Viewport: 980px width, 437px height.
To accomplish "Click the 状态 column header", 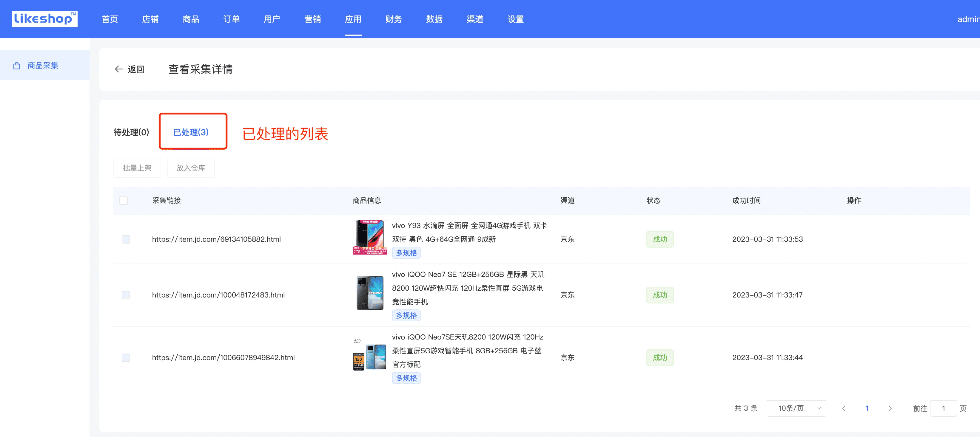I will (x=653, y=201).
